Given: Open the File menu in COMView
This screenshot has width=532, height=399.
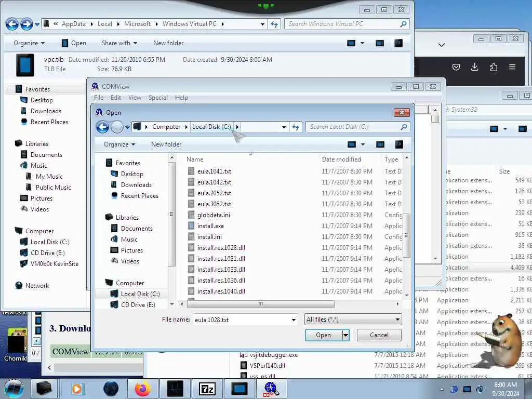Looking at the screenshot, I should click(x=99, y=98).
